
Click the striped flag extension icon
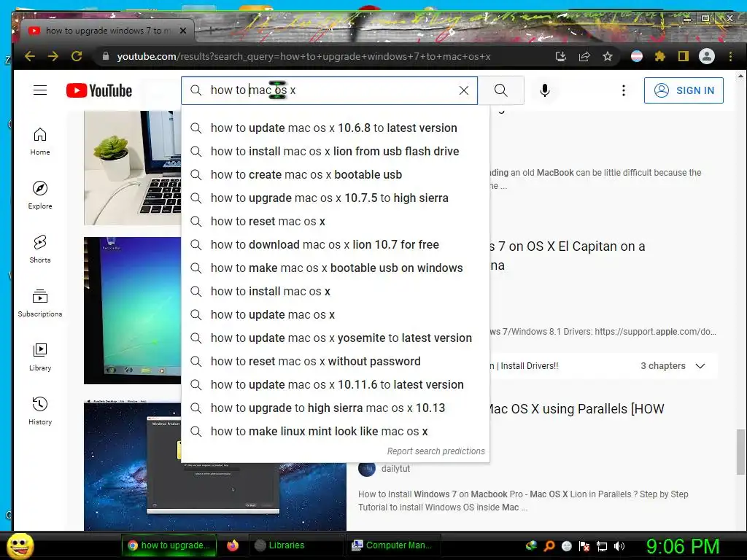pos(636,57)
